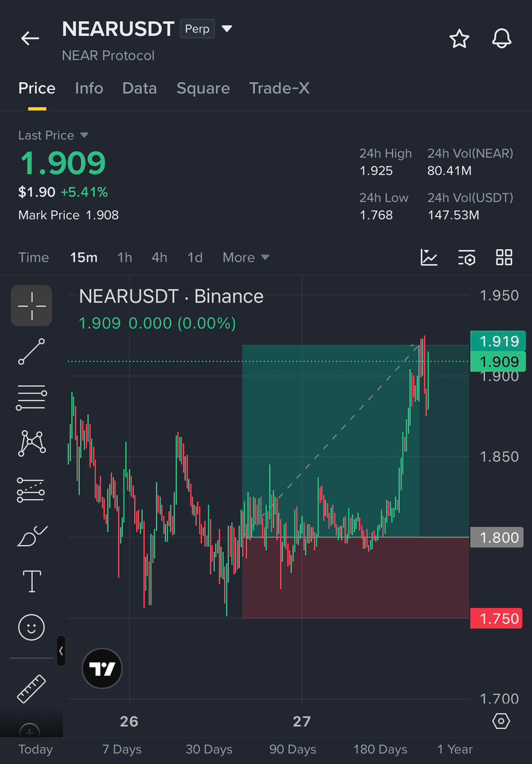Screen dimensions: 532x764
Task: Click the large 1.909 last price
Action: click(x=62, y=163)
